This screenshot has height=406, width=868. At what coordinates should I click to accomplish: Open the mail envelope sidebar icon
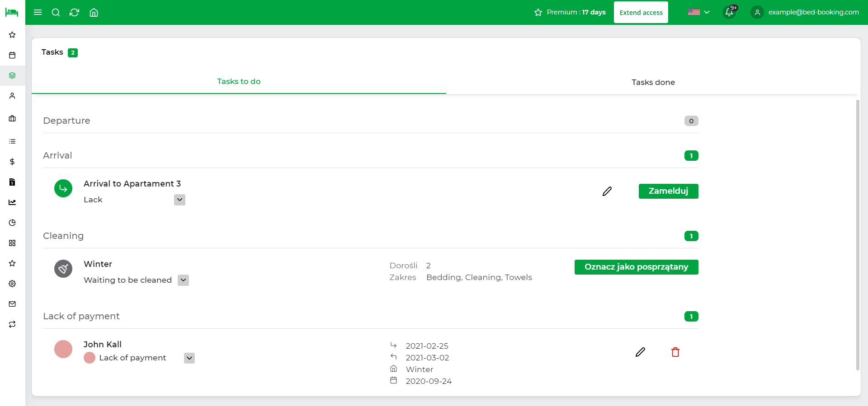pyautogui.click(x=12, y=304)
